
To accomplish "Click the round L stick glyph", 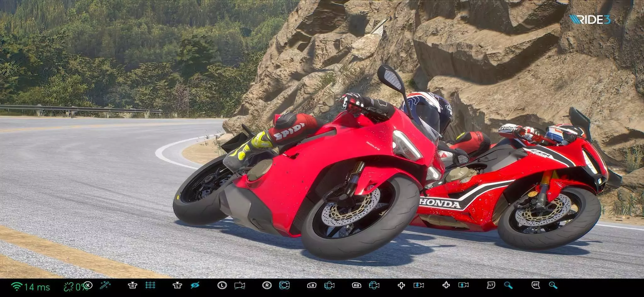I will pos(222,285).
